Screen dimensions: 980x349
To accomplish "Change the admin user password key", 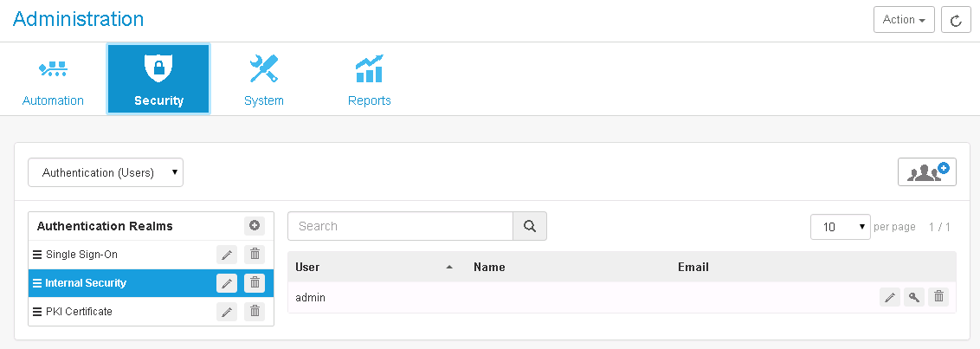I will [913, 297].
